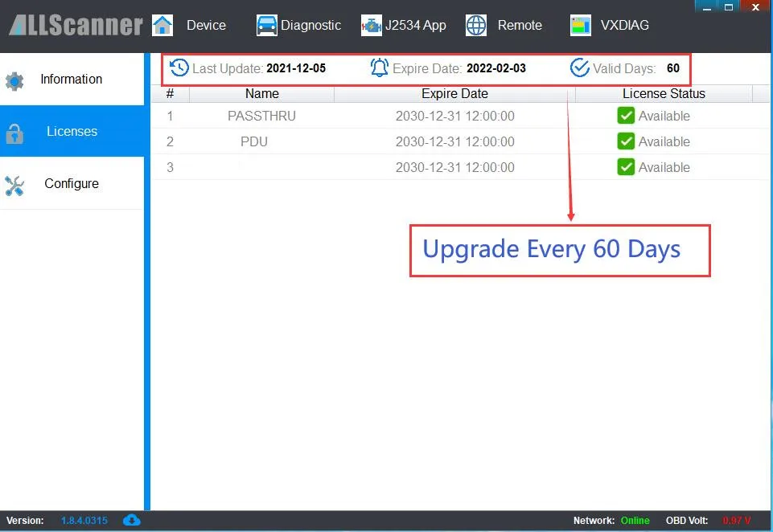773x532 pixels.
Task: Click the ALLScanner logo
Action: (76, 25)
